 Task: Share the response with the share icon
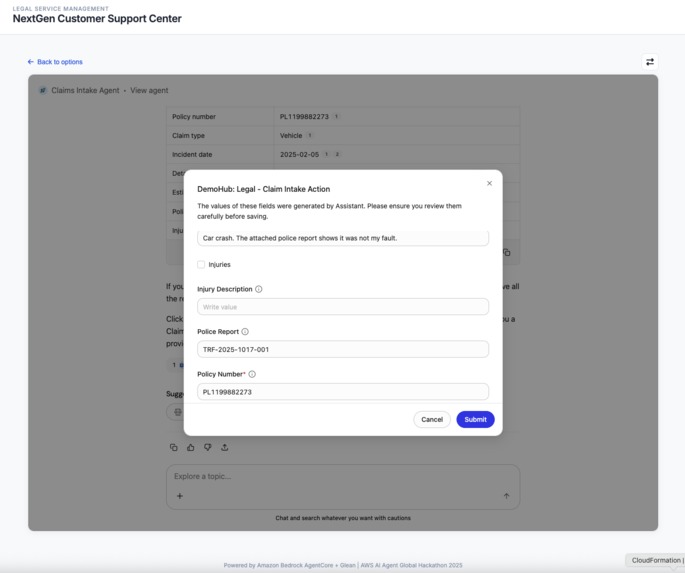[x=225, y=447]
